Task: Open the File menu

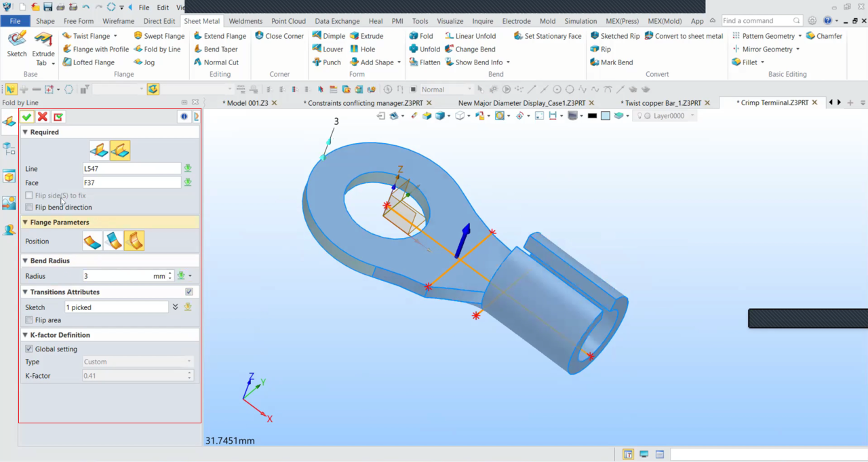Action: tap(15, 21)
